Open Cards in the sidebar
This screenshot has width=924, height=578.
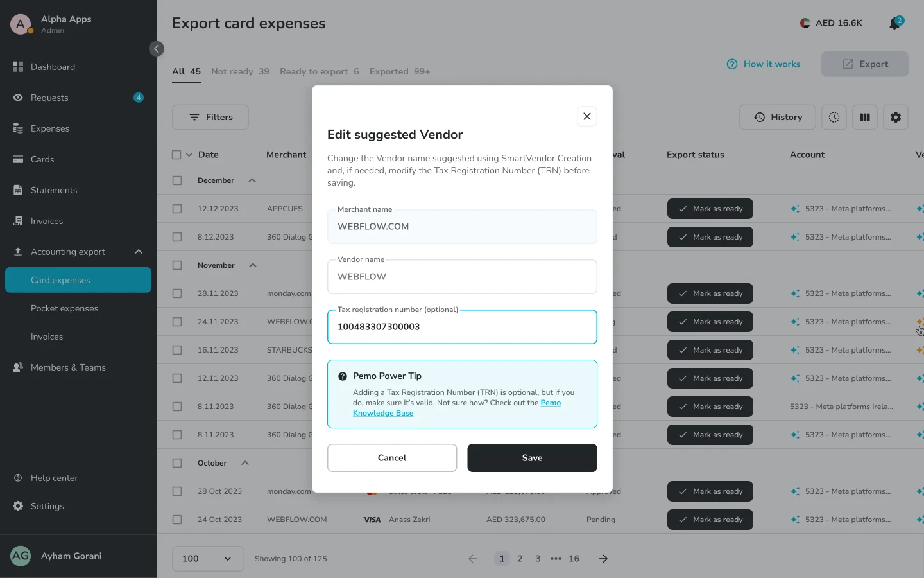(78, 159)
